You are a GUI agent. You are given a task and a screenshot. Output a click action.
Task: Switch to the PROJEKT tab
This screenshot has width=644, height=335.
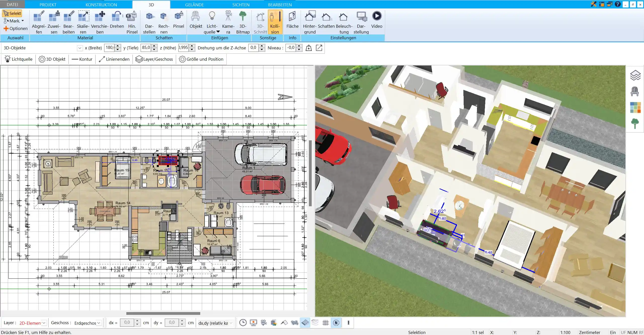tap(48, 5)
